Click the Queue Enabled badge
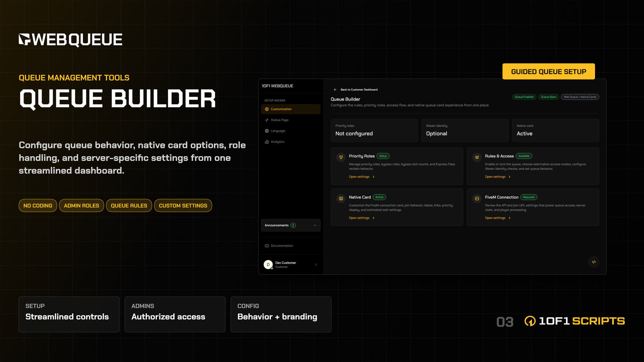The image size is (644, 362). tap(524, 97)
